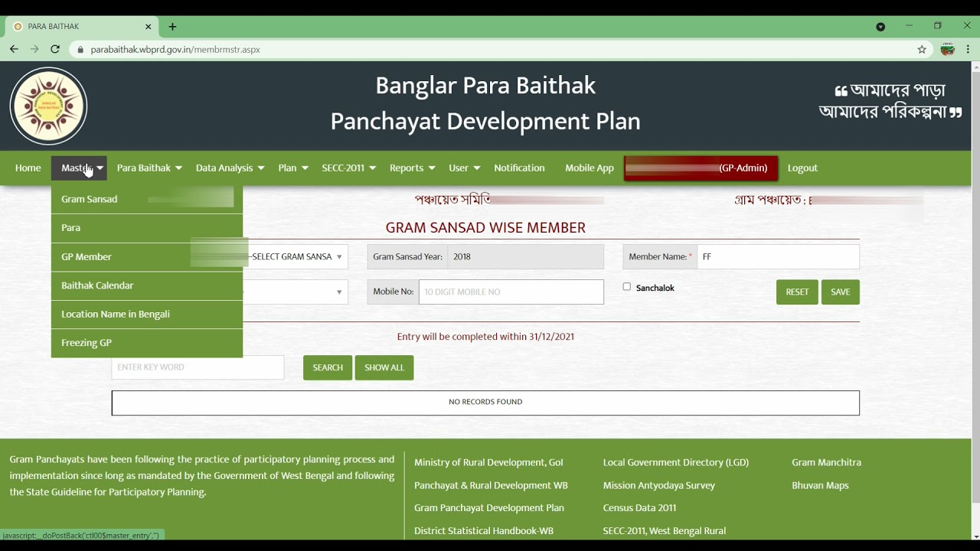Image resolution: width=980 pixels, height=551 pixels.
Task: Go back using browser back arrow
Action: 14,49
